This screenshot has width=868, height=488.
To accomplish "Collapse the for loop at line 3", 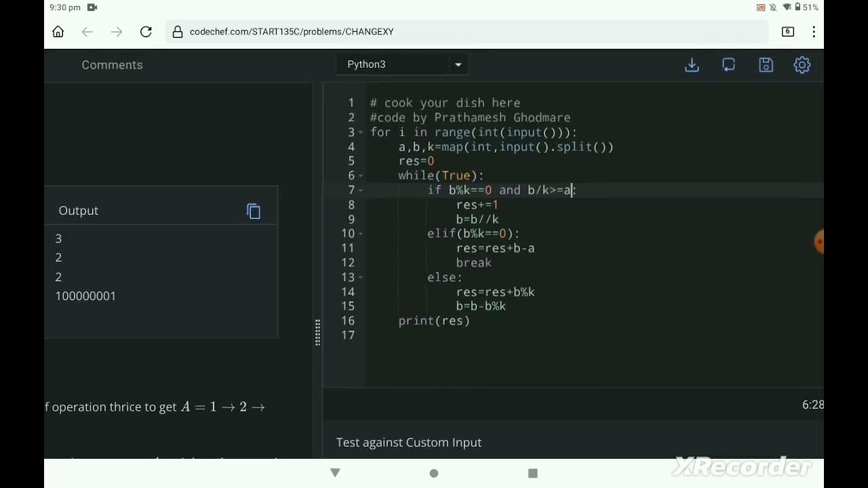I will [x=361, y=132].
